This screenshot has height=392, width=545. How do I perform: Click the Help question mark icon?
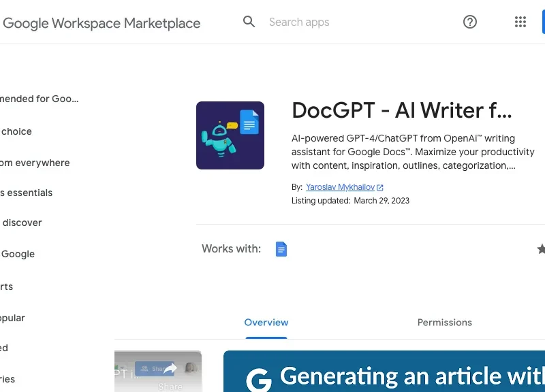[470, 22]
